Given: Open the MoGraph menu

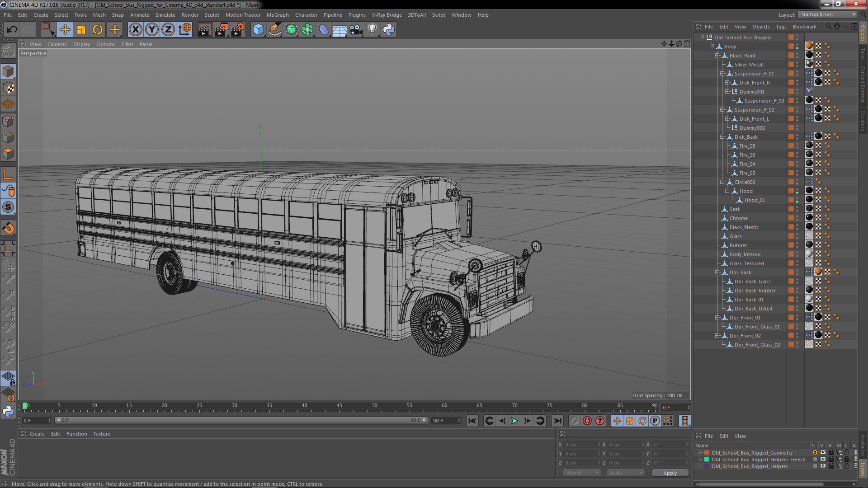Looking at the screenshot, I should [x=277, y=15].
